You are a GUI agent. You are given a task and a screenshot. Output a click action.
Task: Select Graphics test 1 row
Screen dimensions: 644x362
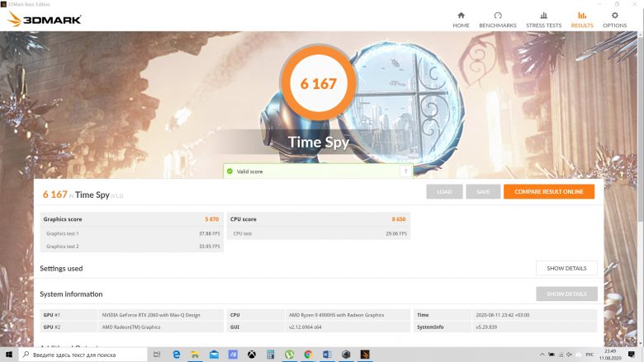[132, 233]
